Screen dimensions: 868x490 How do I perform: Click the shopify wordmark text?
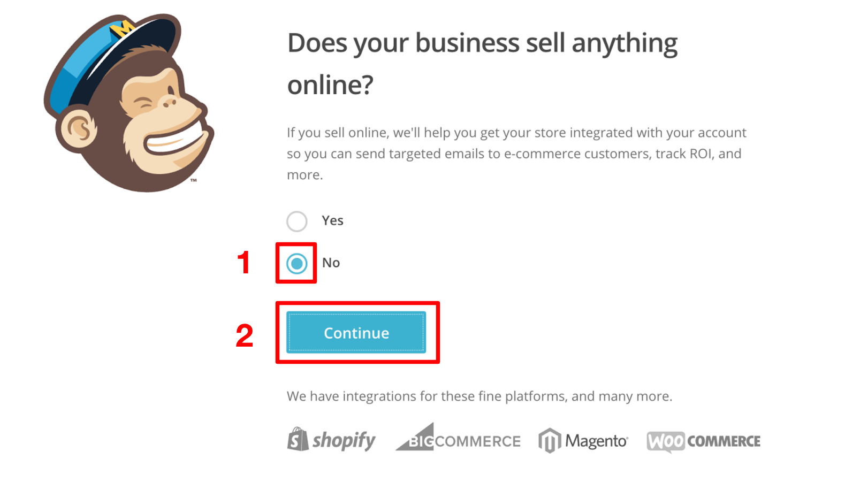pyautogui.click(x=344, y=441)
